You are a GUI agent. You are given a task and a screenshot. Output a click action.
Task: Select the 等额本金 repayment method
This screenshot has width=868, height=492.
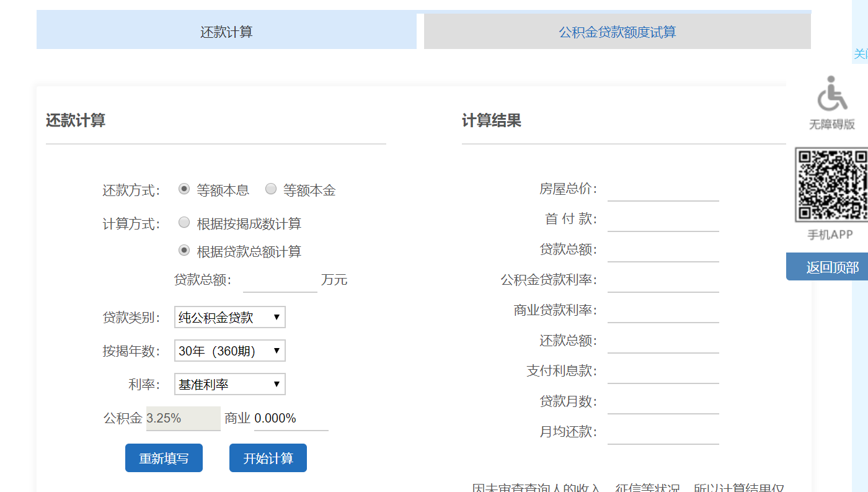[271, 189]
